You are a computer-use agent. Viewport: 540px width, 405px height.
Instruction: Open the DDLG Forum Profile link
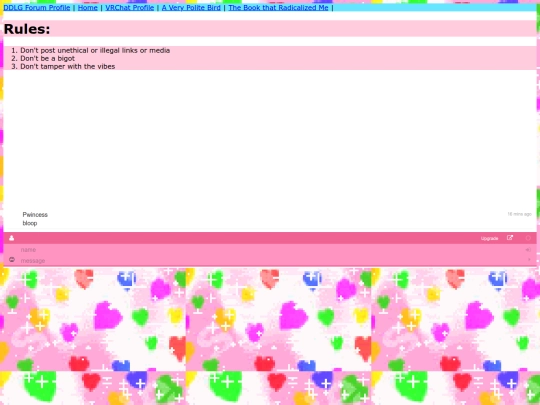click(x=37, y=8)
